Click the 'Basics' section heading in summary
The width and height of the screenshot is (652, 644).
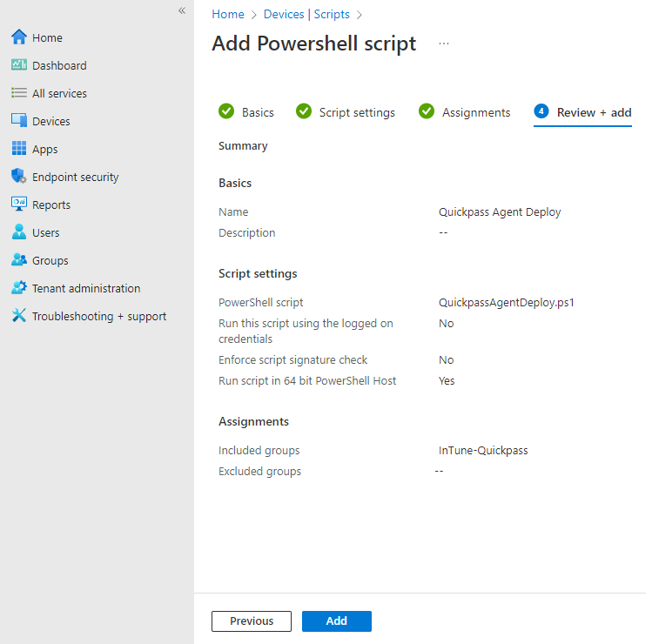235,184
